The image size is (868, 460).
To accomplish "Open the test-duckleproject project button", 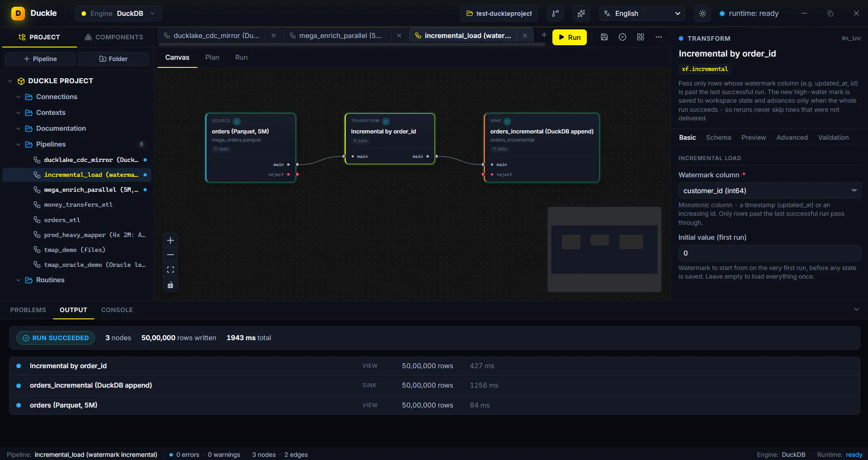I will tap(499, 14).
